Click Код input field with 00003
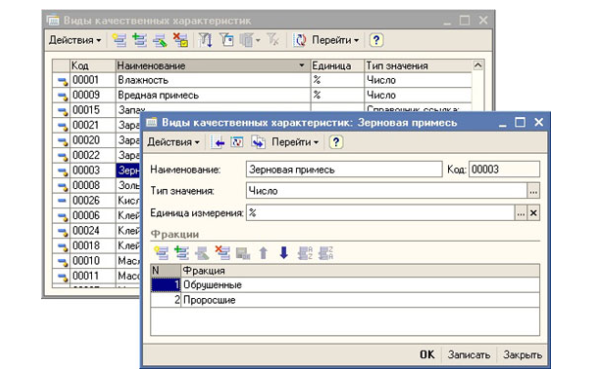 click(504, 169)
